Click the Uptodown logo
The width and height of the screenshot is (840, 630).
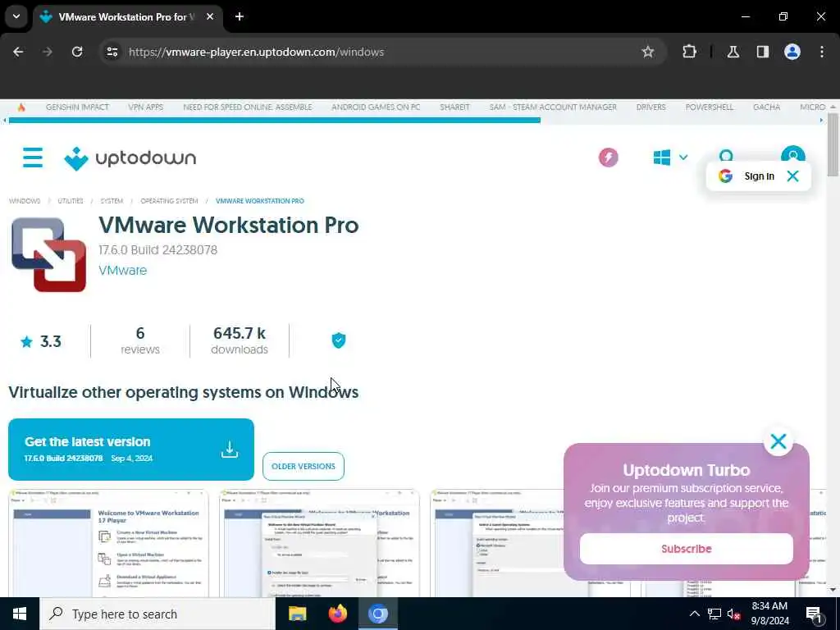(130, 158)
